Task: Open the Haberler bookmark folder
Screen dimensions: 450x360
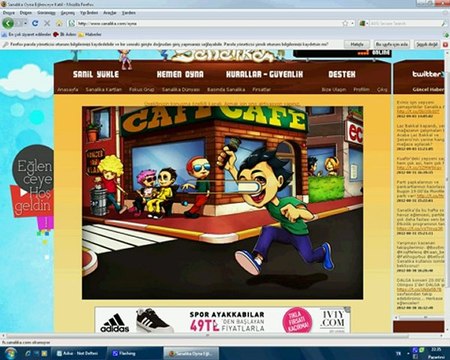Action: click(90, 34)
